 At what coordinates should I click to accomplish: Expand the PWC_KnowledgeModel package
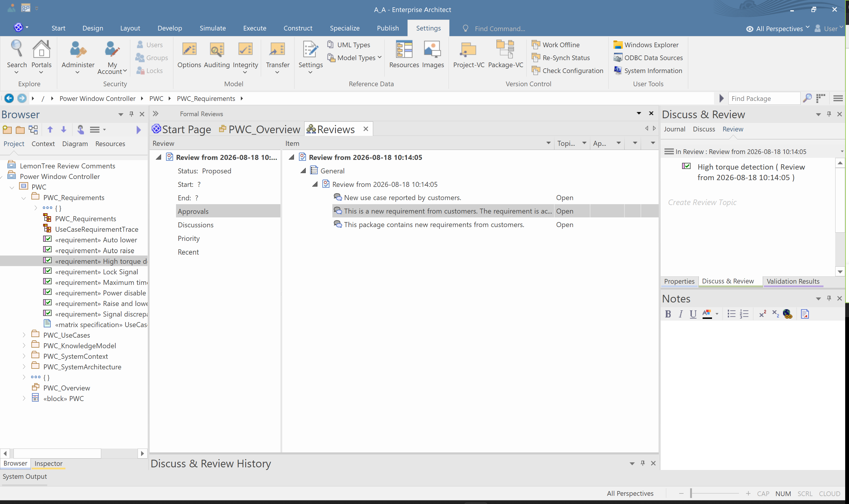click(x=24, y=345)
